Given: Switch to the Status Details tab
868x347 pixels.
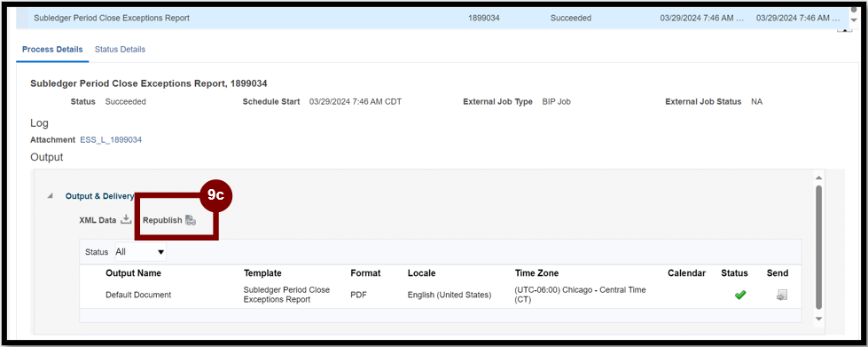Looking at the screenshot, I should [x=120, y=50].
